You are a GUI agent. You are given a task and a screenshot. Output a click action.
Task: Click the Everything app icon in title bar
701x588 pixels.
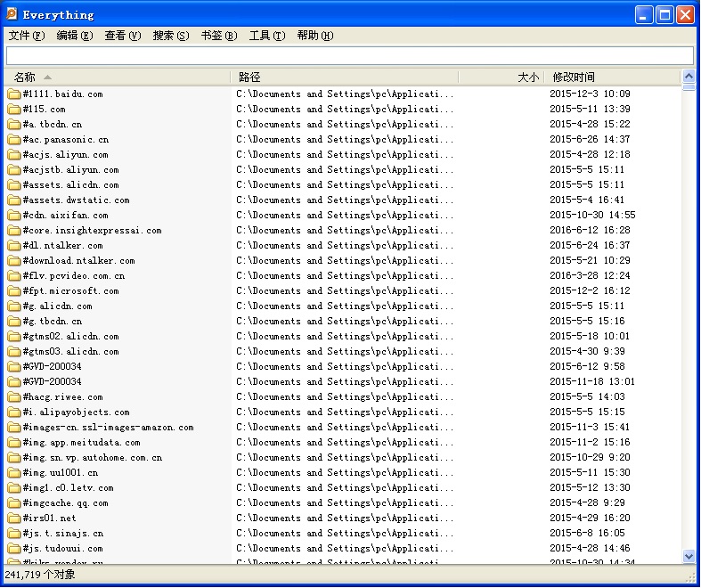[12, 14]
